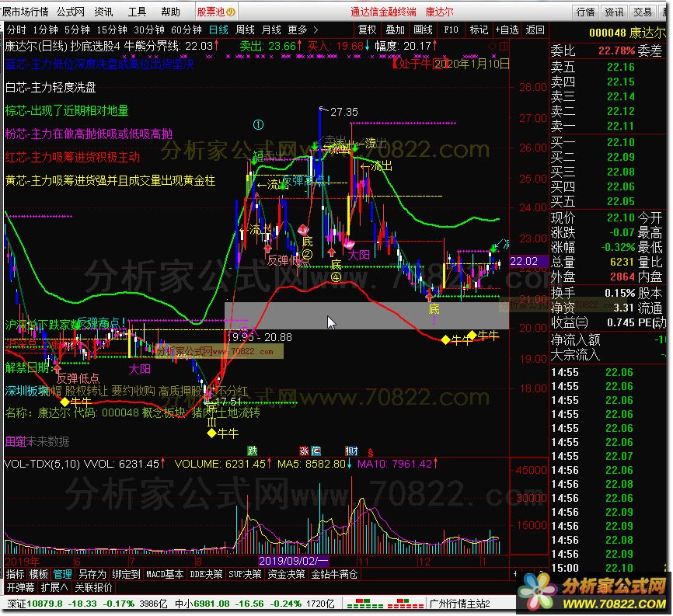Click the 交易 trading button
The image size is (673, 616).
coord(642,12)
